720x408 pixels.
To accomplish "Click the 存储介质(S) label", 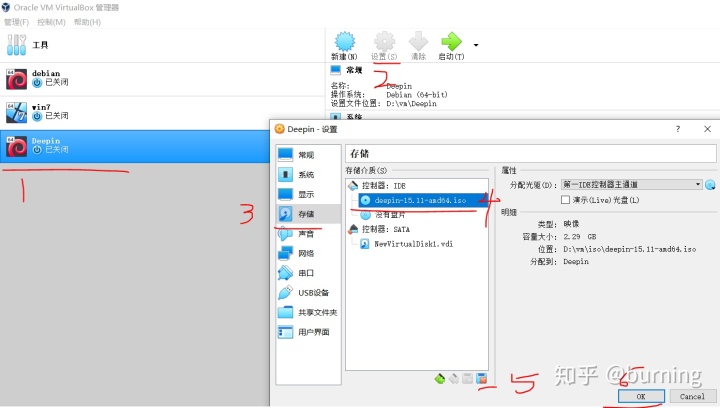I will coord(366,170).
